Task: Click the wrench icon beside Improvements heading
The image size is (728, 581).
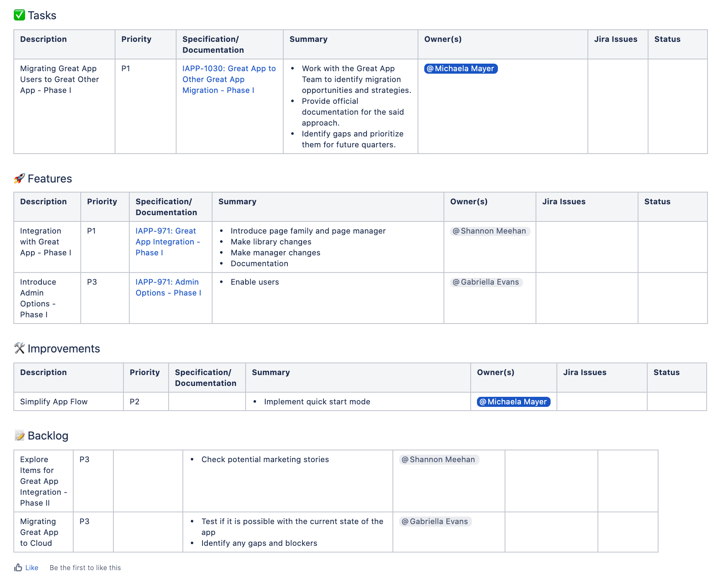Action: (19, 348)
